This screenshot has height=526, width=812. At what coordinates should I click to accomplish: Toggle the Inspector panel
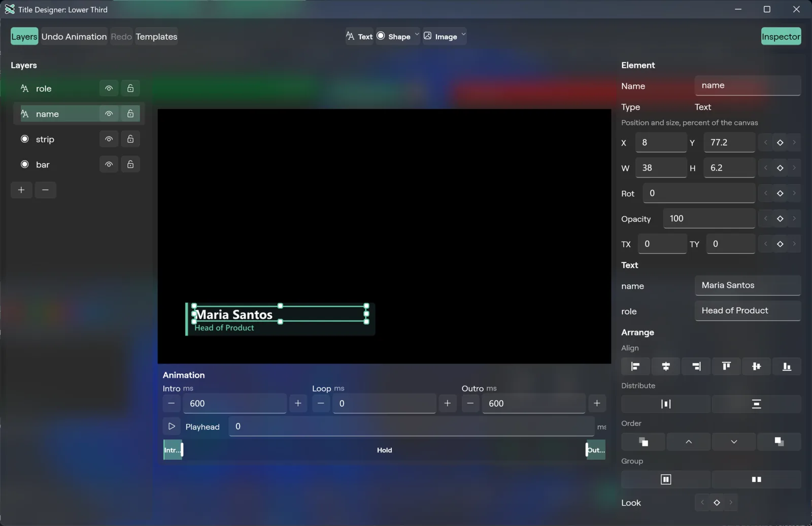click(x=781, y=37)
